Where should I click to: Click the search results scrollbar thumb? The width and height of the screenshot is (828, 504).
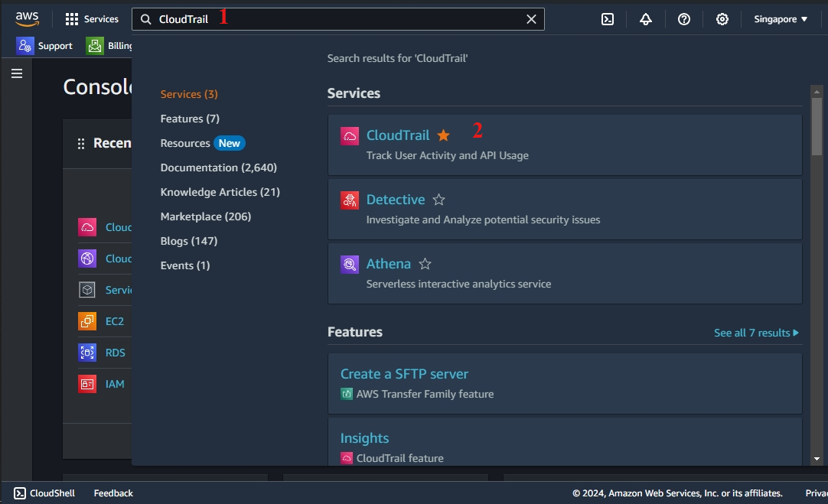(817, 127)
